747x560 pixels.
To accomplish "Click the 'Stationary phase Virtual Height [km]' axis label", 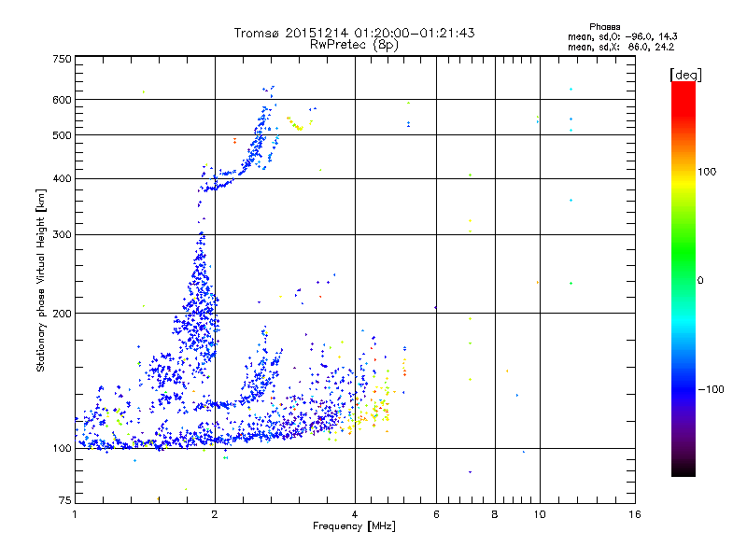I will tap(41, 281).
